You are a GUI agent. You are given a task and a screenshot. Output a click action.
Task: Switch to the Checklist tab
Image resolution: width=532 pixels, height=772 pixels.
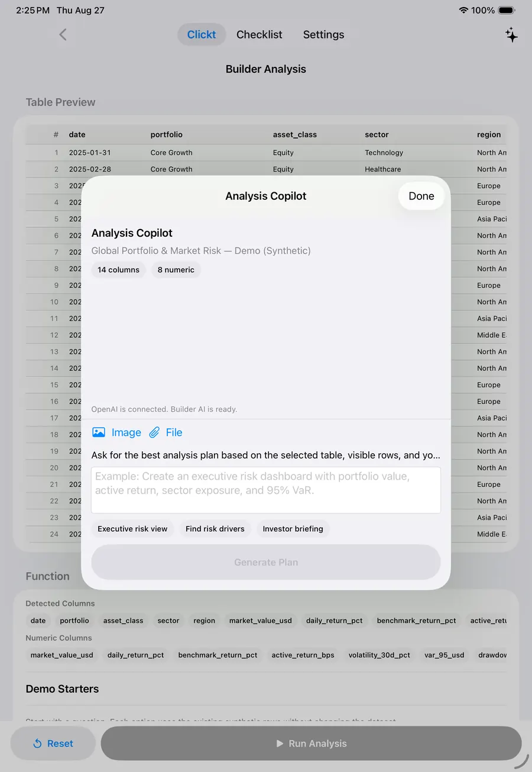pyautogui.click(x=259, y=34)
